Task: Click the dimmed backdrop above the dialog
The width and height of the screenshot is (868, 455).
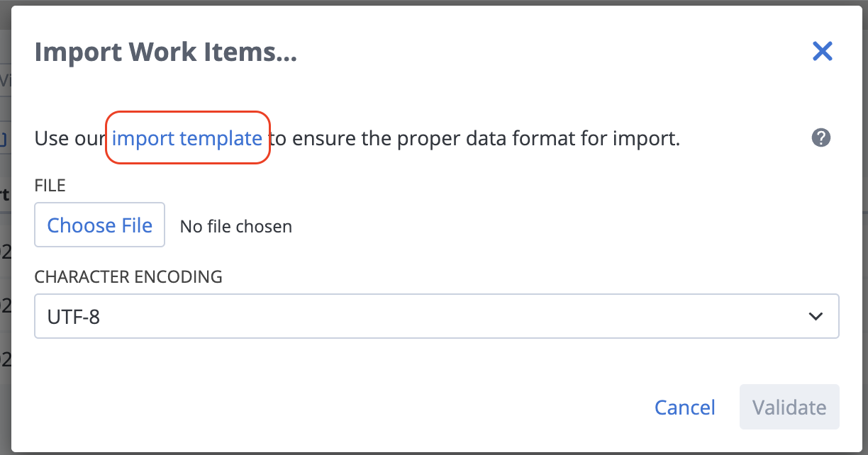Action: pos(425,3)
